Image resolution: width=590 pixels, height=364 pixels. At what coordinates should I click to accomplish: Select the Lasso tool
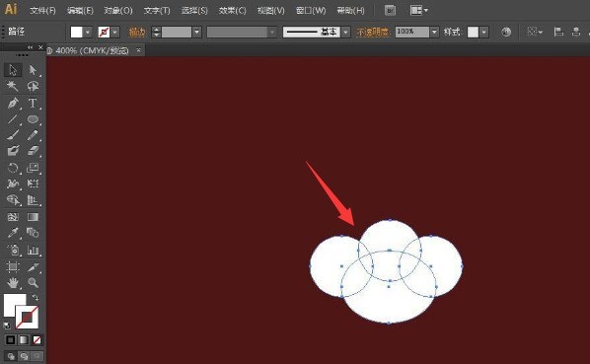click(x=33, y=87)
